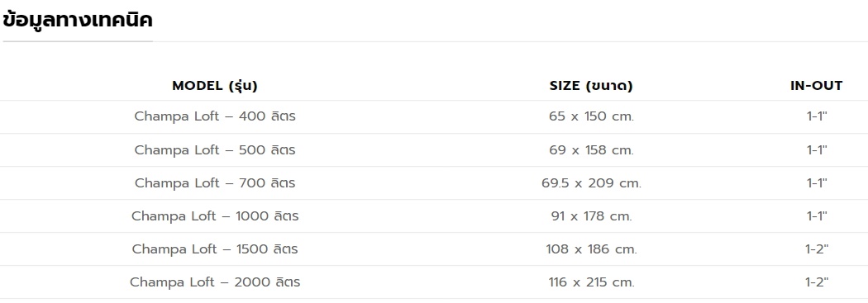Select the MODEL (รุ่น) column header
Screen dimensions: 868x303
(215, 86)
